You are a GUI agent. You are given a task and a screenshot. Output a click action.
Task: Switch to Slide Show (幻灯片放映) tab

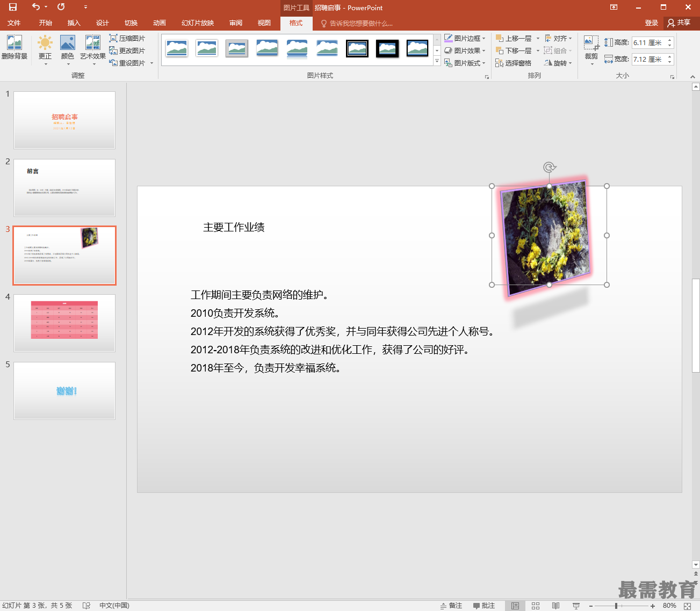click(198, 23)
